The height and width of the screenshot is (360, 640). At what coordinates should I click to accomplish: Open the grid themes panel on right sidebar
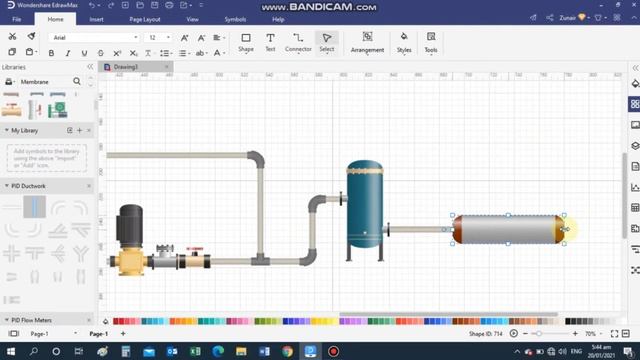[635, 104]
